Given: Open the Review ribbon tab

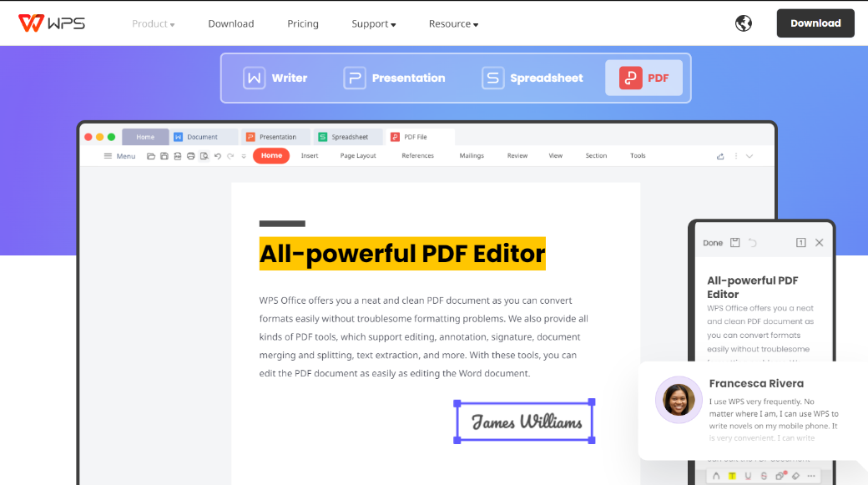Looking at the screenshot, I should click(517, 155).
